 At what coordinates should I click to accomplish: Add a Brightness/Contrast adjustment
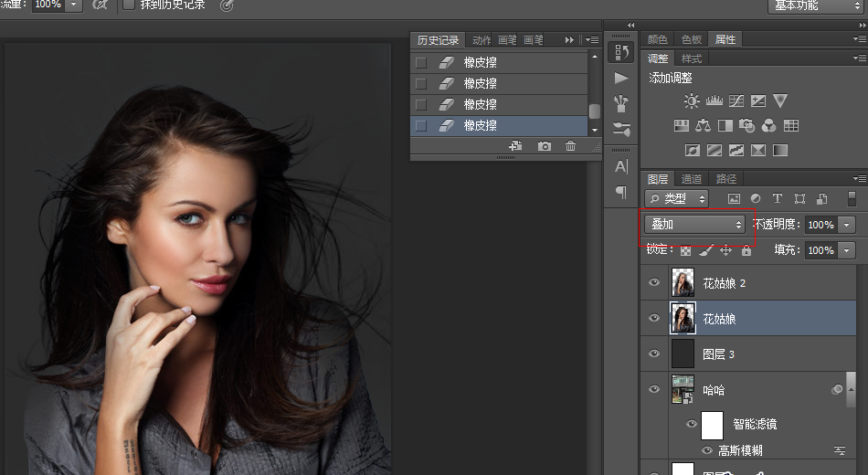pos(692,100)
